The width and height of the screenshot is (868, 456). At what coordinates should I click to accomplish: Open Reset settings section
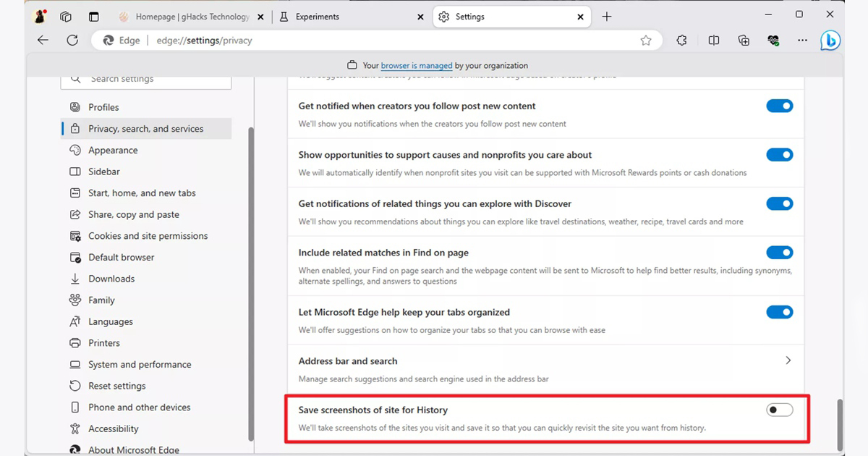pyautogui.click(x=146, y=386)
